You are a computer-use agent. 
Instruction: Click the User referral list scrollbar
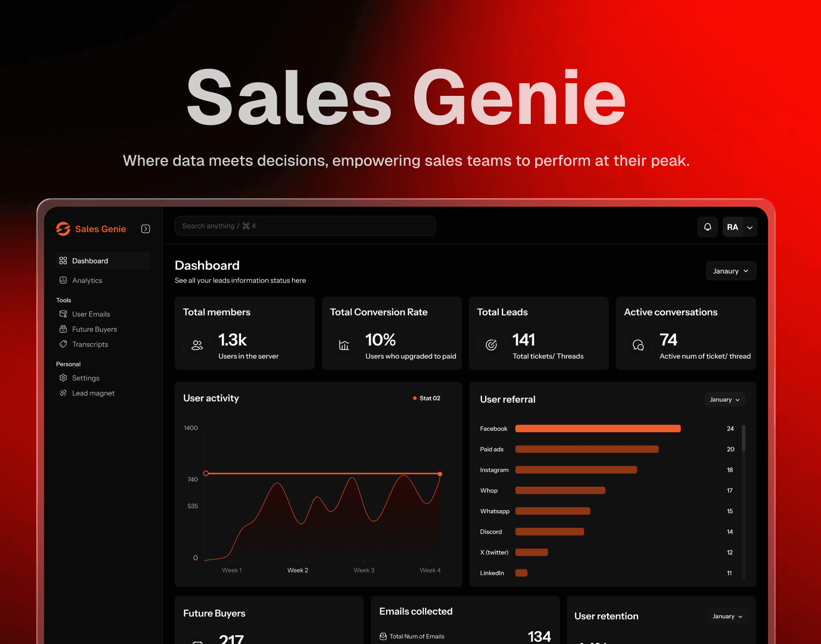point(744,438)
